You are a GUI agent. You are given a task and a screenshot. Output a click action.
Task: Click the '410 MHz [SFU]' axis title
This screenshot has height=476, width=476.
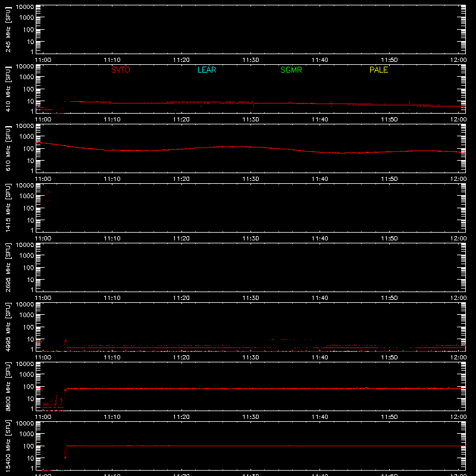(8, 89)
